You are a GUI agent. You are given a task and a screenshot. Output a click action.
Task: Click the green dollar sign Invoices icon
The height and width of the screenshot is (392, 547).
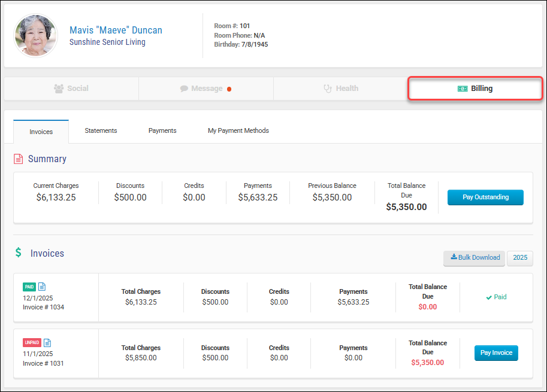pyautogui.click(x=18, y=253)
